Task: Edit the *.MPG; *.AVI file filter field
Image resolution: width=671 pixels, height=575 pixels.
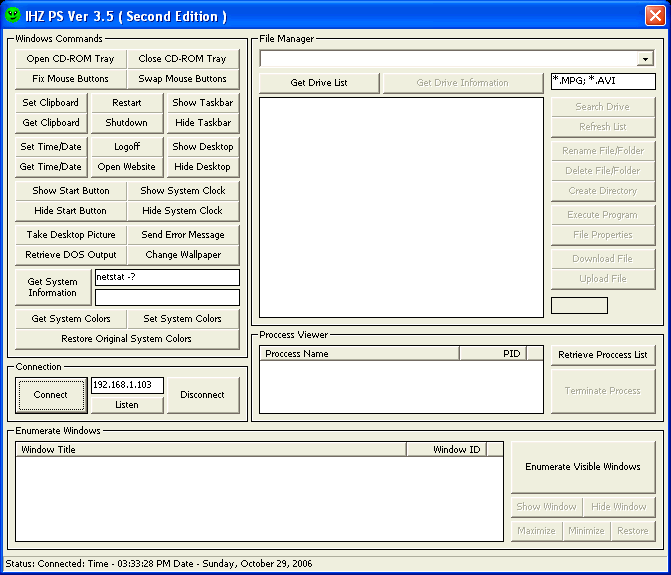Action: 603,81
